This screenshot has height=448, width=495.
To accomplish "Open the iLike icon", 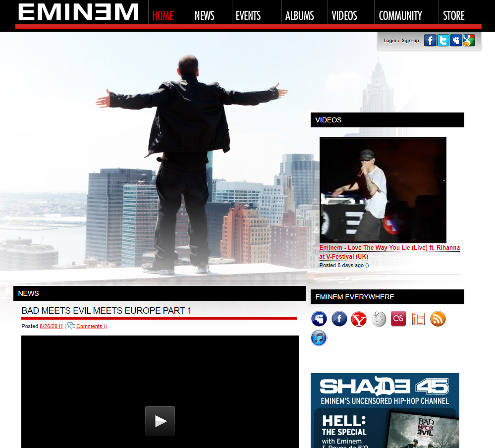I will 418,319.
